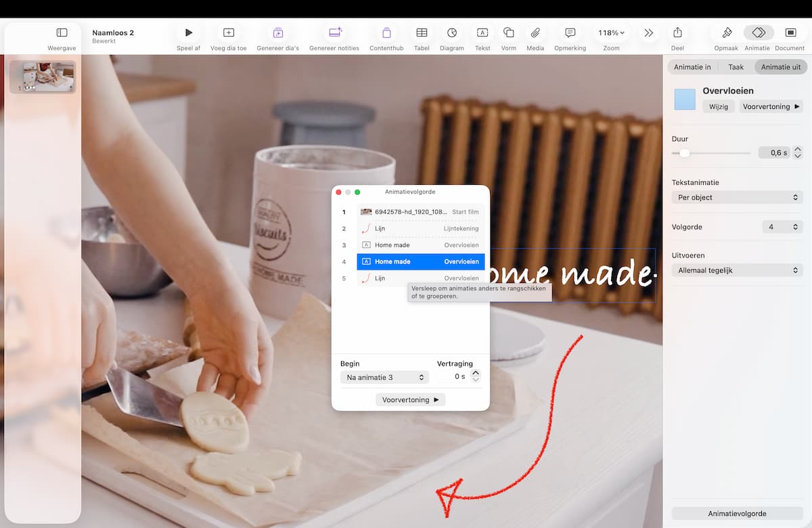Viewport: 812px width, 528px height.
Task: Click the Duur stepper arrows
Action: coord(797,153)
